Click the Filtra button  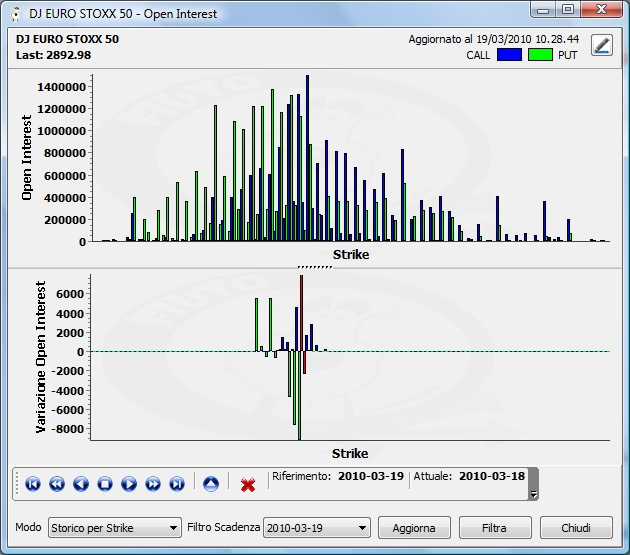click(495, 528)
